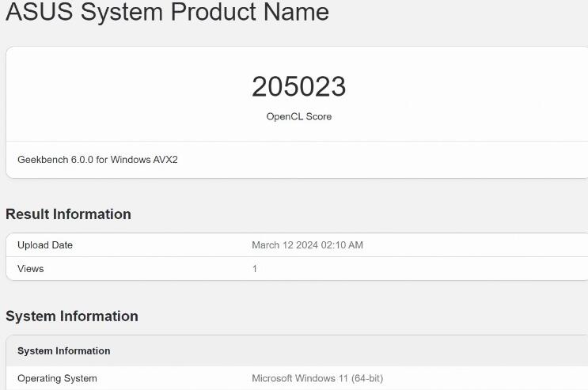
Task: Select the Operating System label
Action: coord(57,379)
